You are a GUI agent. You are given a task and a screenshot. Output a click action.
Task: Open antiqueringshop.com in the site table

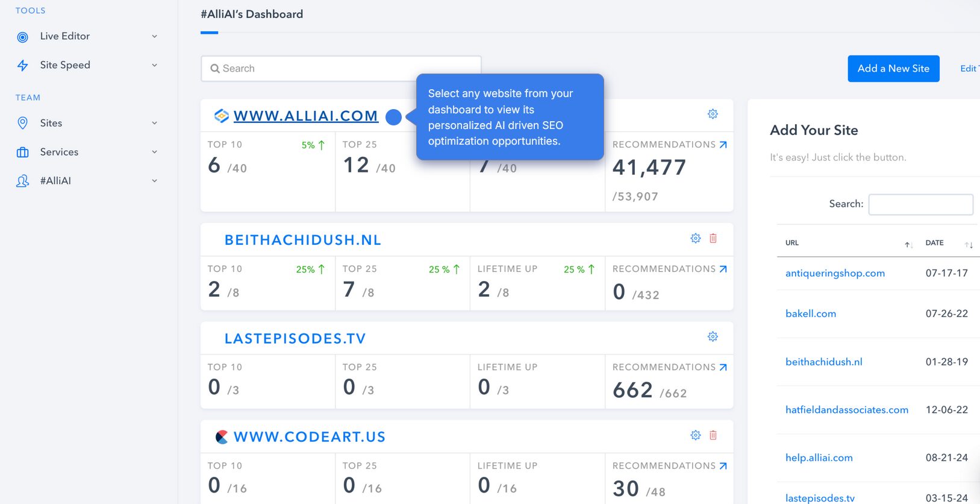(x=835, y=273)
